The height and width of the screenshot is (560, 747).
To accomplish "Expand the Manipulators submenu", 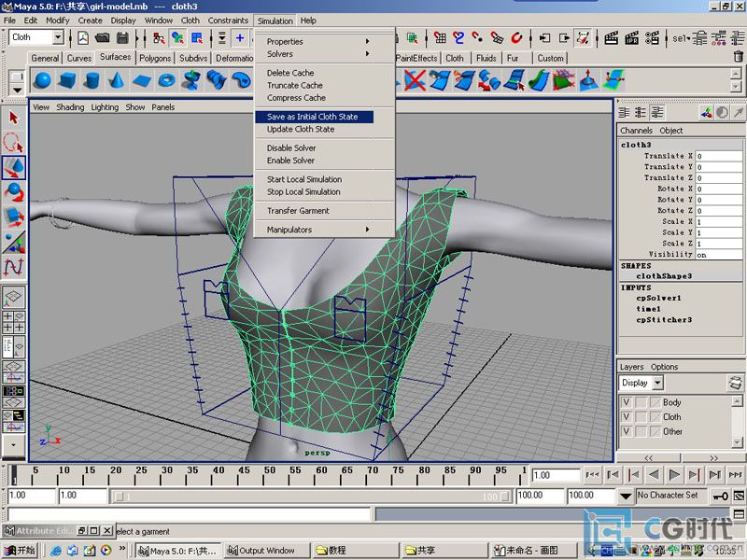I will [x=317, y=230].
